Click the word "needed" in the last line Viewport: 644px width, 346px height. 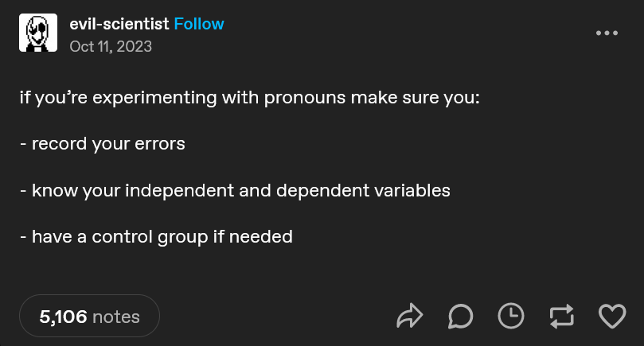pos(261,237)
